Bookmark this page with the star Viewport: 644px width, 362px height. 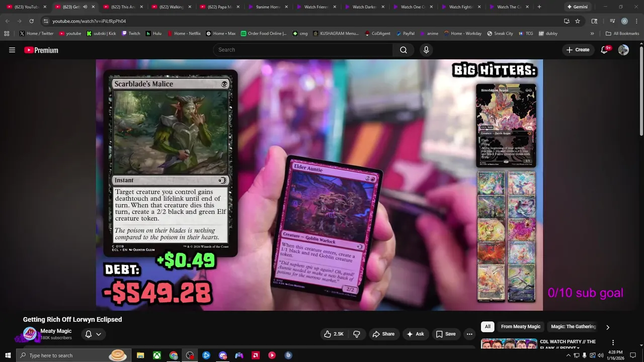(x=578, y=21)
